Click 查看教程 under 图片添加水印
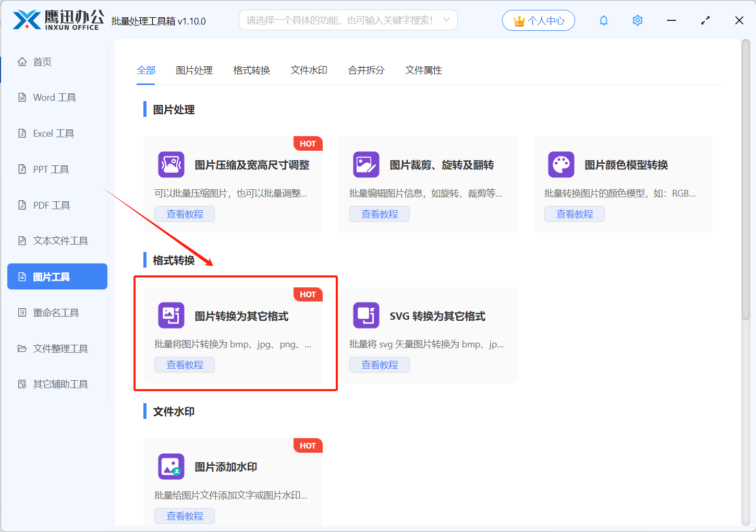The width and height of the screenshot is (756, 532). click(x=185, y=515)
